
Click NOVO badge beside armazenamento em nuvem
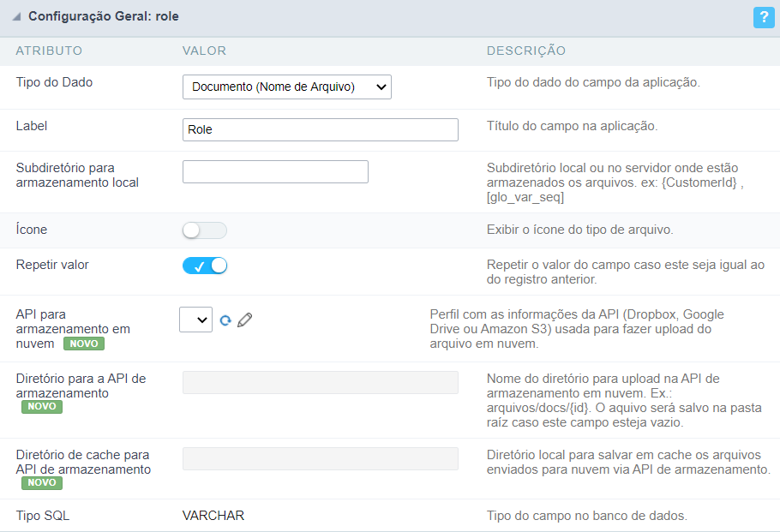point(84,344)
